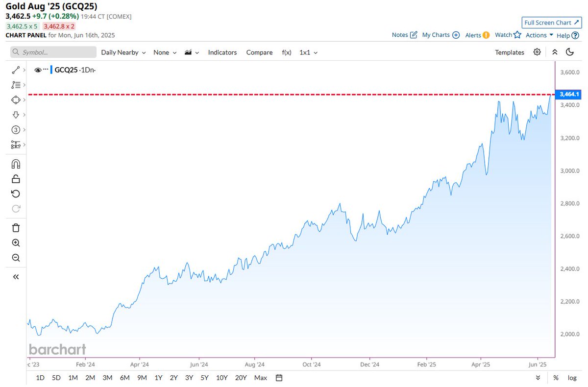Add to Watch list star
The height and width of the screenshot is (387, 588).
click(x=508, y=35)
